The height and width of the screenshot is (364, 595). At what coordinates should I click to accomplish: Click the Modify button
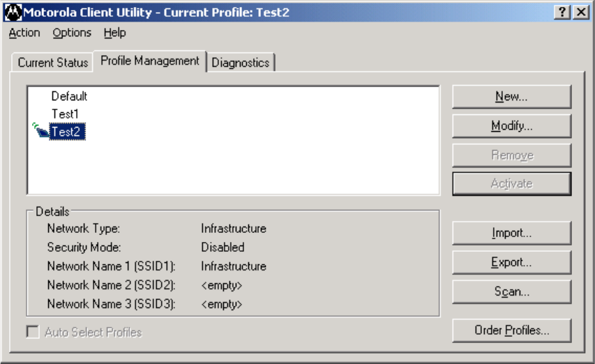coord(511,126)
